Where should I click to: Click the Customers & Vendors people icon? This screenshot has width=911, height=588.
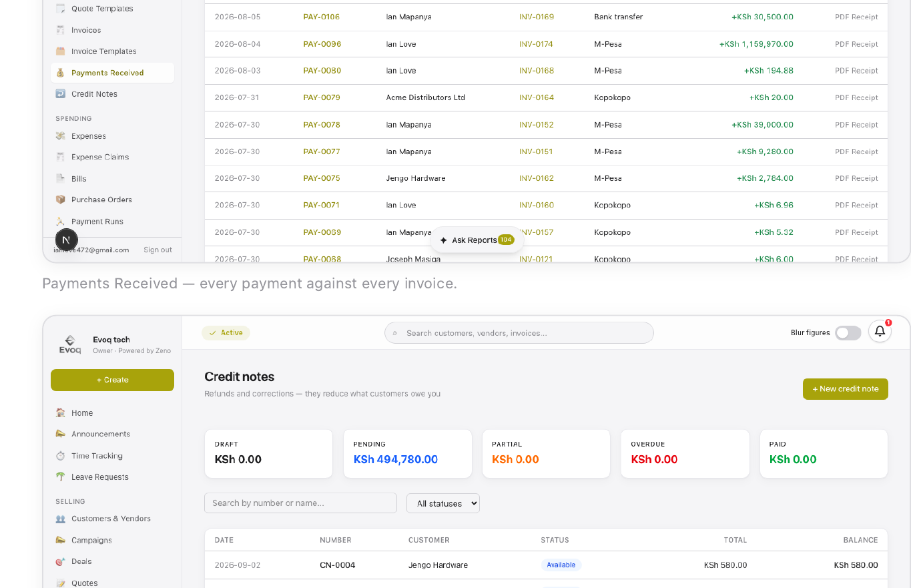click(61, 519)
